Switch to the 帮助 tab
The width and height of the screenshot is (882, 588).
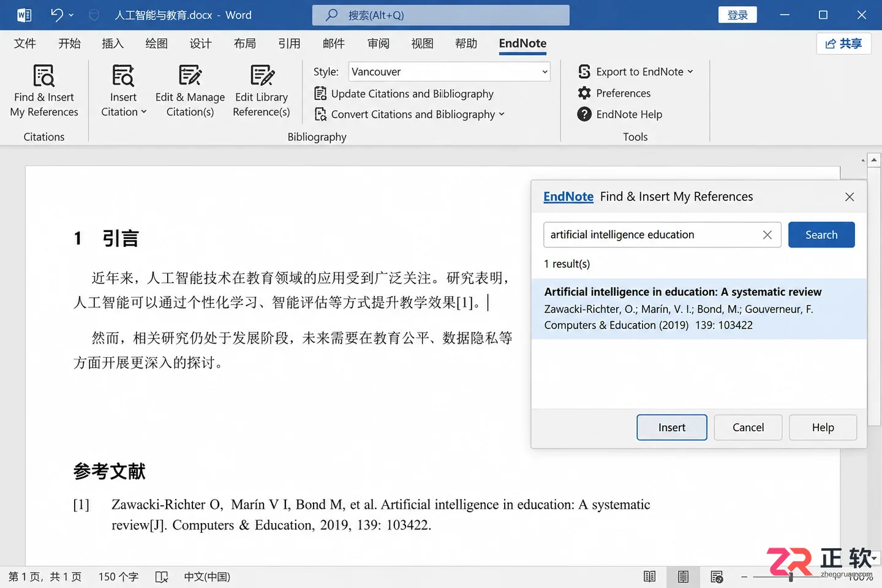(466, 43)
